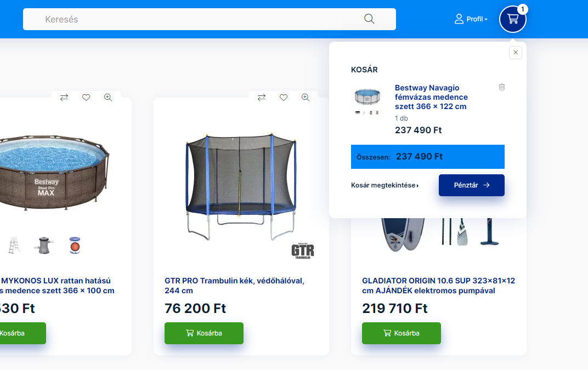Close the Kosár popup with X
The height and width of the screenshot is (370, 588).
point(516,53)
